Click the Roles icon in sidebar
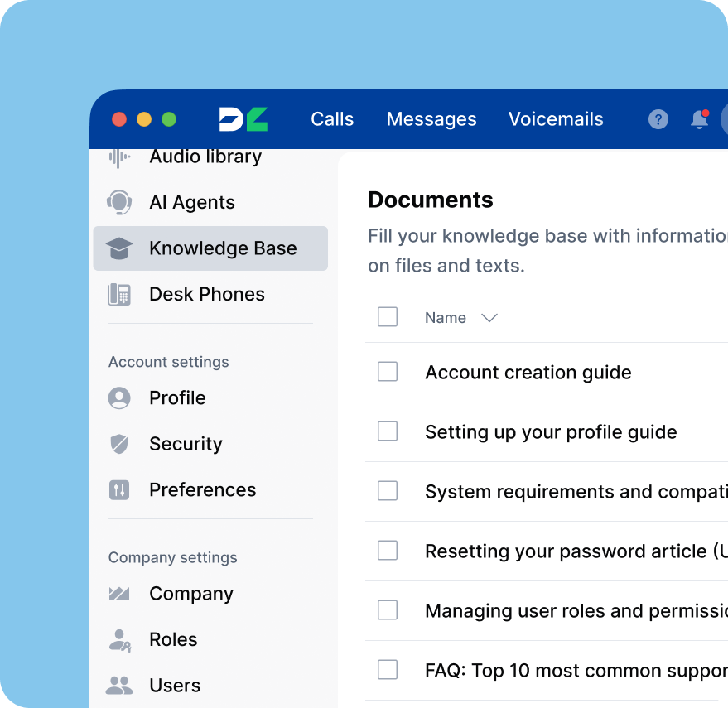Screen dimensions: 728x708 click(120, 639)
